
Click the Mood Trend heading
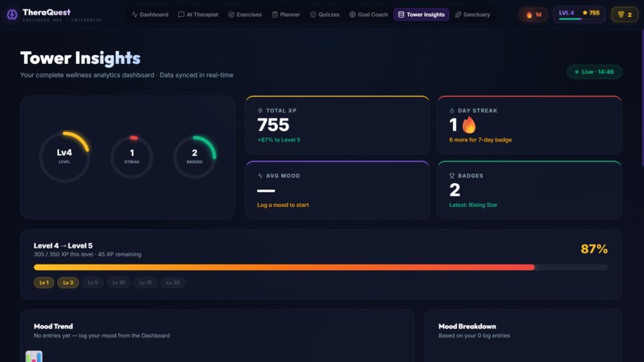coord(53,326)
